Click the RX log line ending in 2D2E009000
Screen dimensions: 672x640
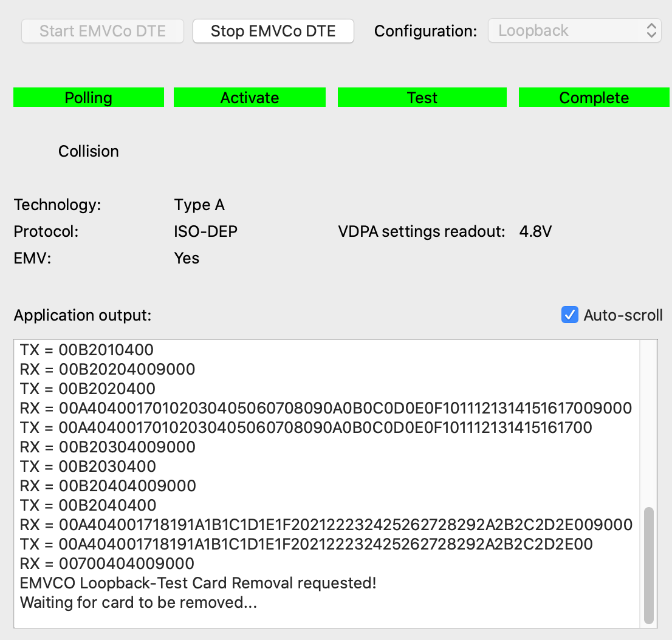click(x=326, y=525)
